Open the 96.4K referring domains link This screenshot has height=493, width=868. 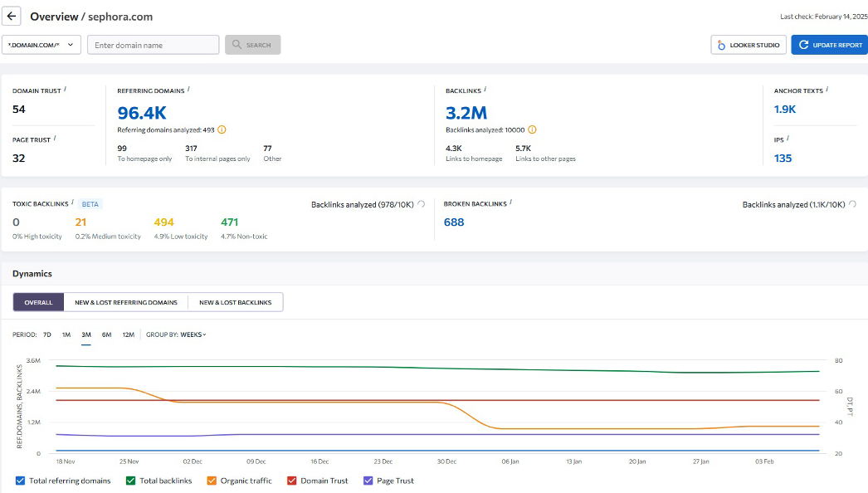click(x=142, y=113)
